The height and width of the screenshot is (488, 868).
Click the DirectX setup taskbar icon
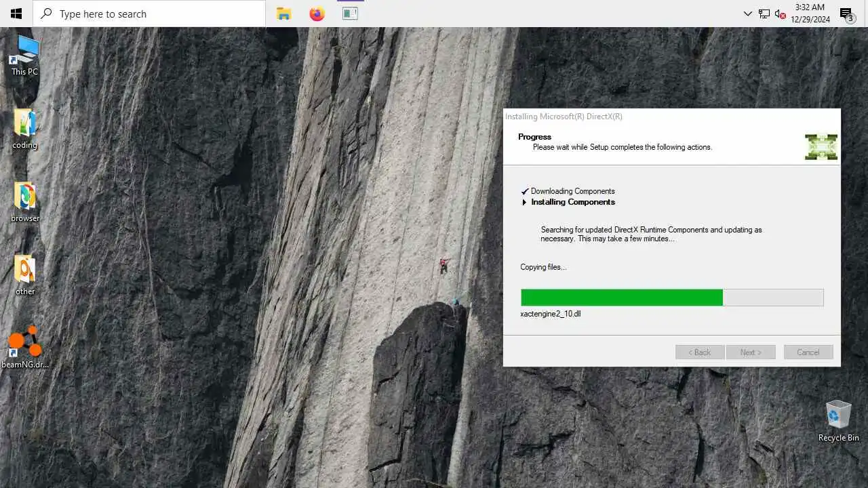[x=350, y=14]
